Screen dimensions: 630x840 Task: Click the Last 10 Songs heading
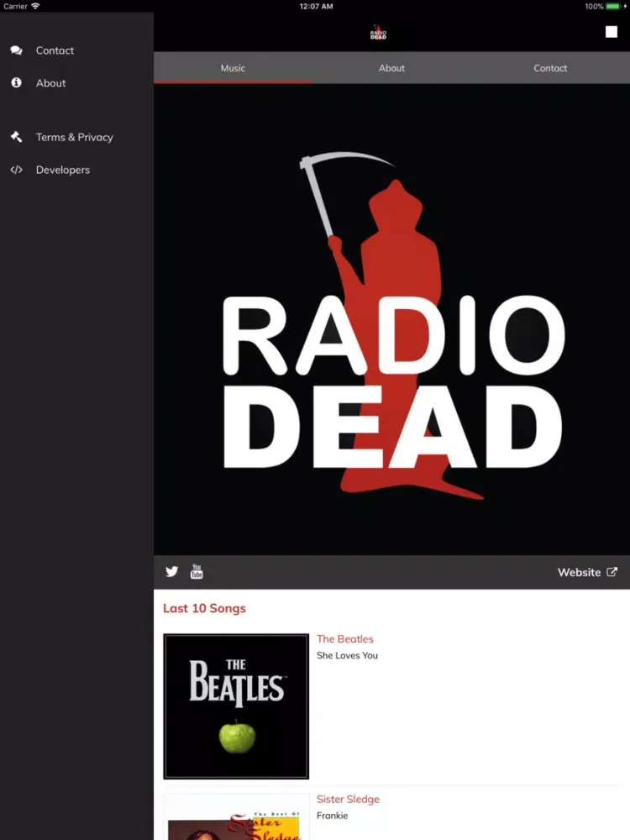[x=204, y=608]
